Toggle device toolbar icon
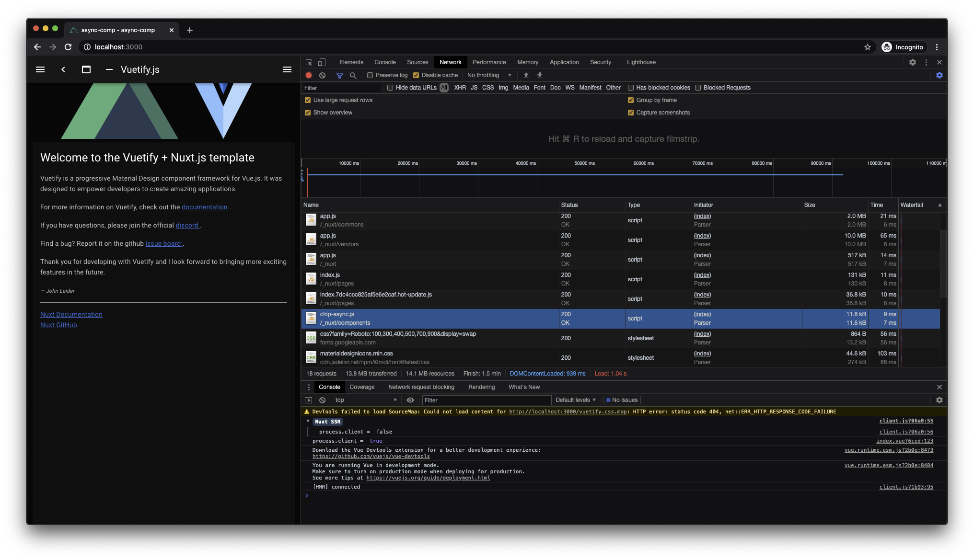The height and width of the screenshot is (560, 974). tap(322, 62)
